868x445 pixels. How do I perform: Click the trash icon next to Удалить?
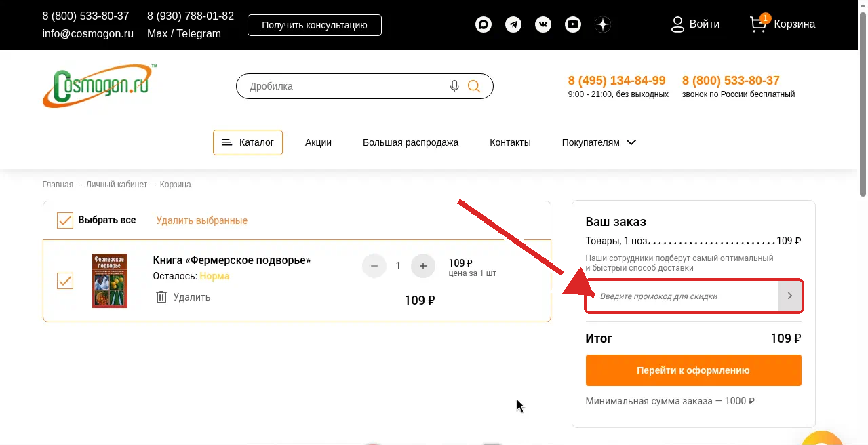(x=161, y=297)
